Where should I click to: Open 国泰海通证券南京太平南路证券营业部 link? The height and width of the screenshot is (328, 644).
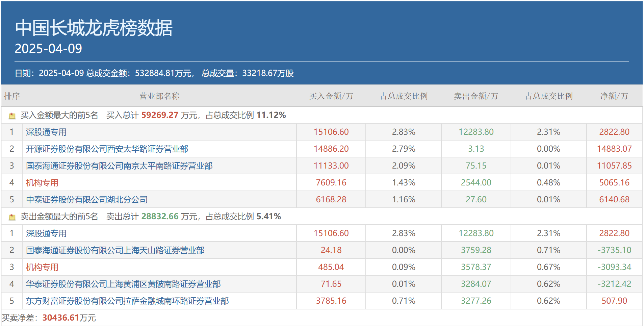pyautogui.click(x=119, y=166)
